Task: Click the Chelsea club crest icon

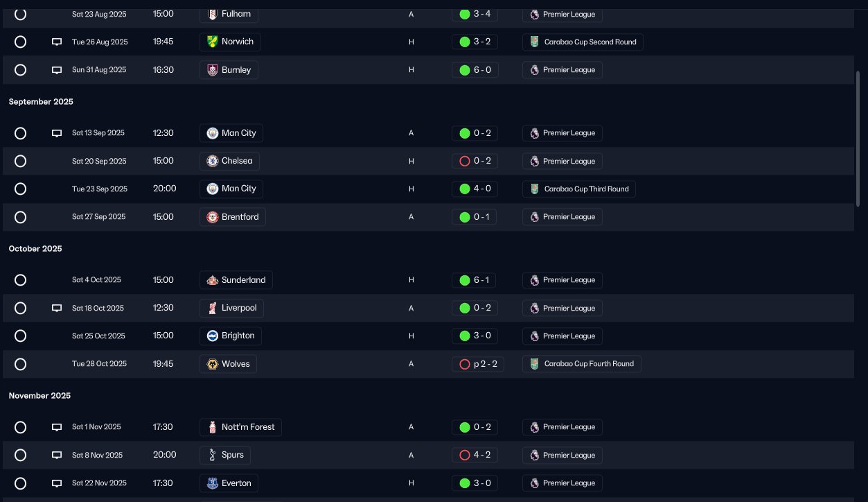Action: pos(213,161)
